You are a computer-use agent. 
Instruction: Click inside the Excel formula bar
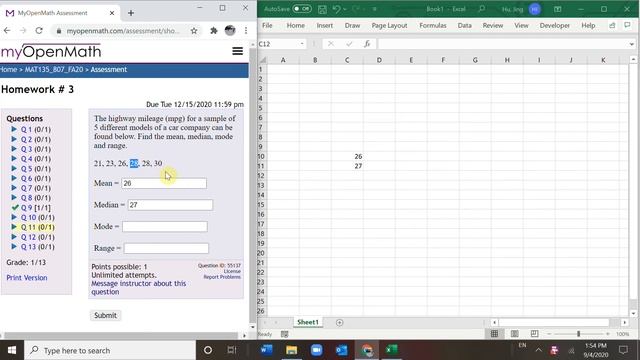coord(502,44)
